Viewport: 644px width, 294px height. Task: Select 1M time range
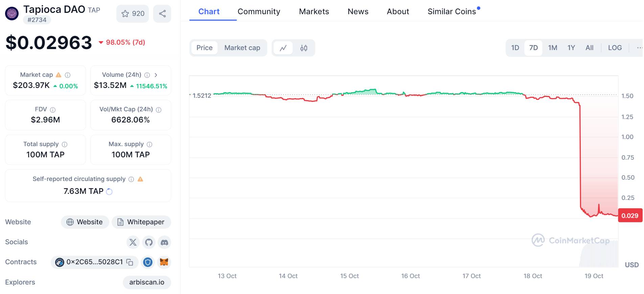(553, 48)
